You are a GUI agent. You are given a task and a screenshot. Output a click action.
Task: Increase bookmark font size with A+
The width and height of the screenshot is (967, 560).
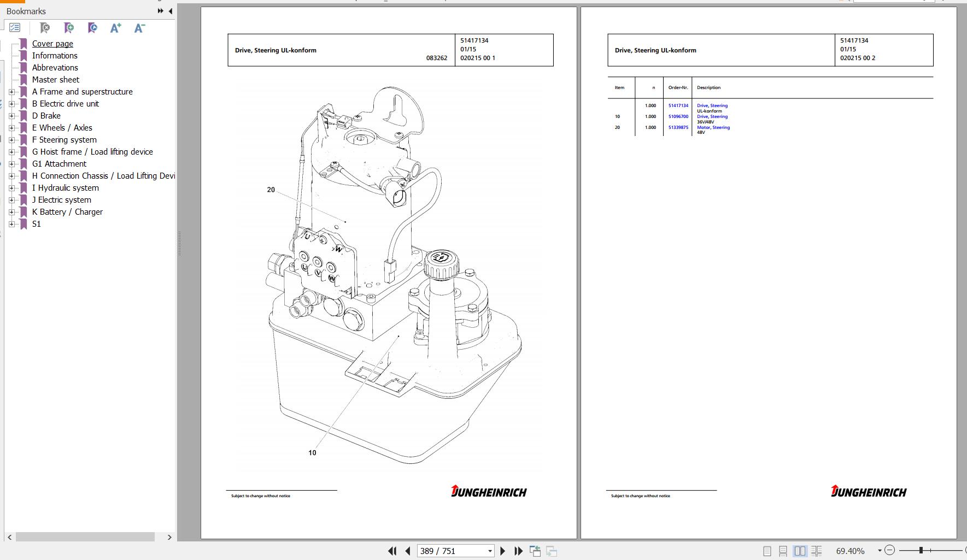pyautogui.click(x=115, y=27)
